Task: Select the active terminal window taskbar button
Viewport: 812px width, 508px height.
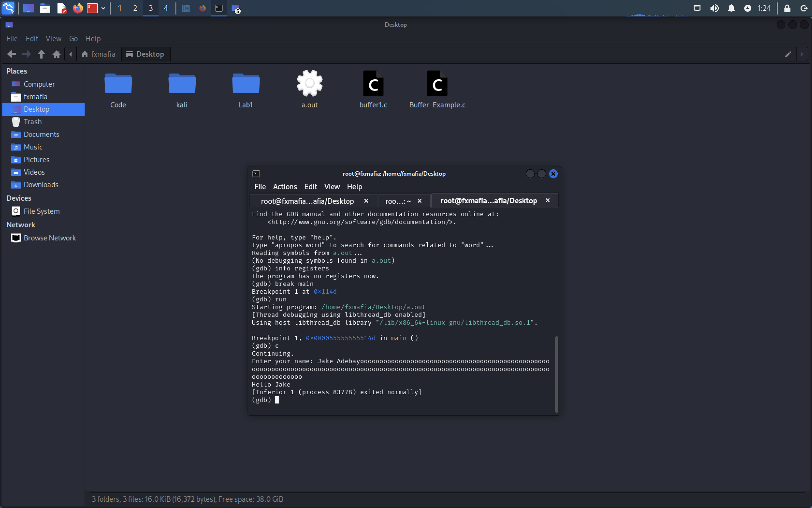Action: pyautogui.click(x=219, y=8)
